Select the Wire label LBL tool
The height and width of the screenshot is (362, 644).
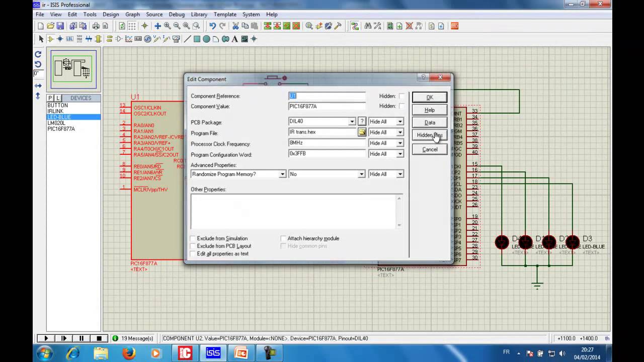pos(69,39)
